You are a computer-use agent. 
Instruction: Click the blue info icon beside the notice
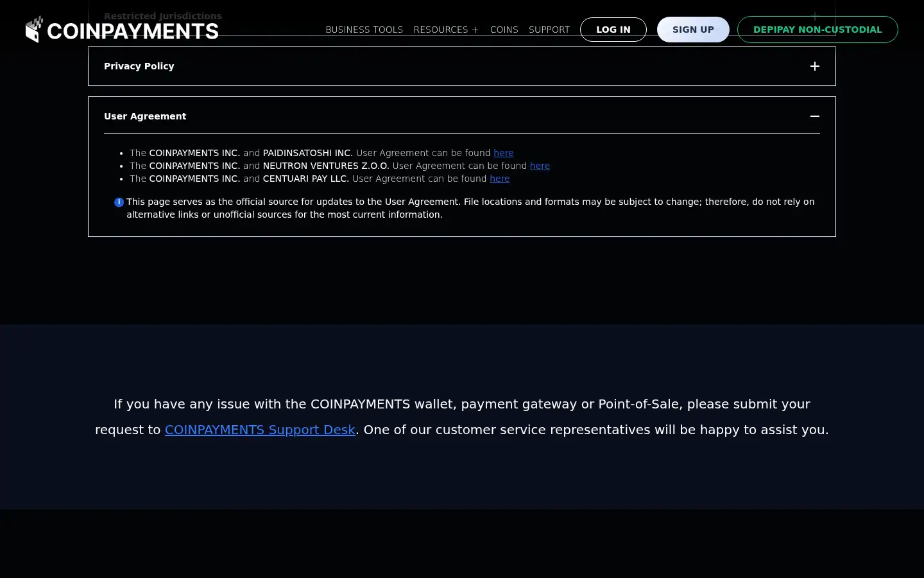click(x=119, y=202)
